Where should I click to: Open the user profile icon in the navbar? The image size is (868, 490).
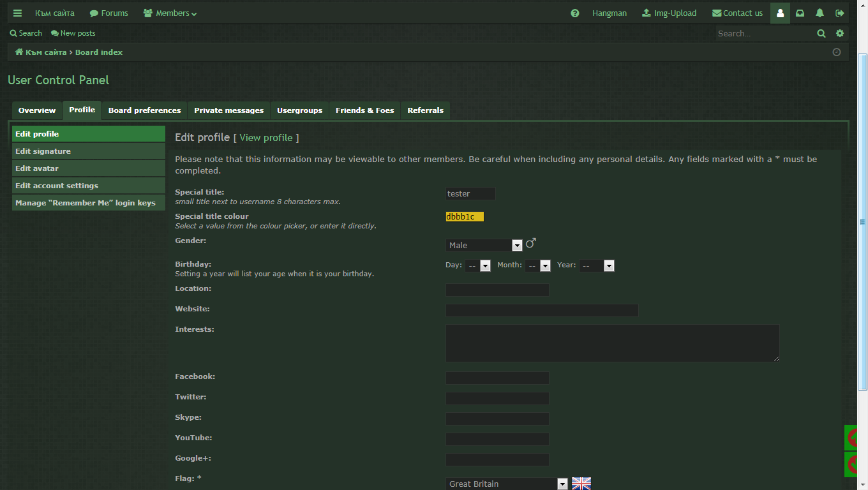780,13
